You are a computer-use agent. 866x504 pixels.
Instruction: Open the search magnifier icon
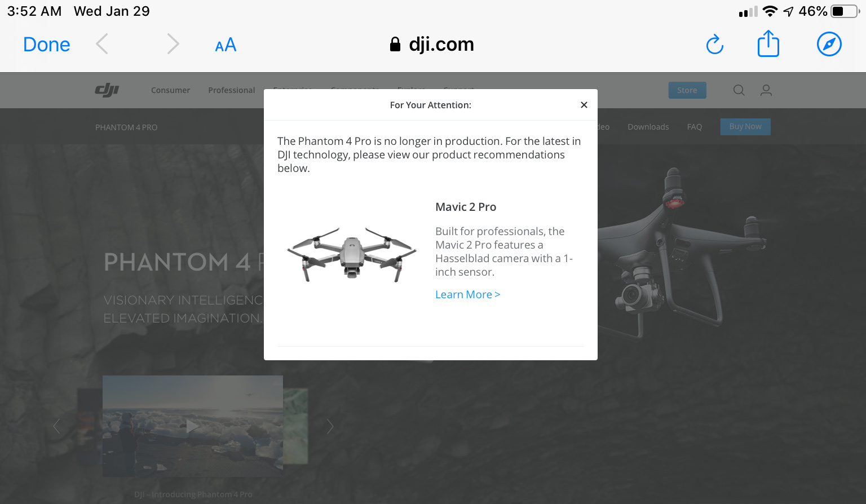click(739, 90)
